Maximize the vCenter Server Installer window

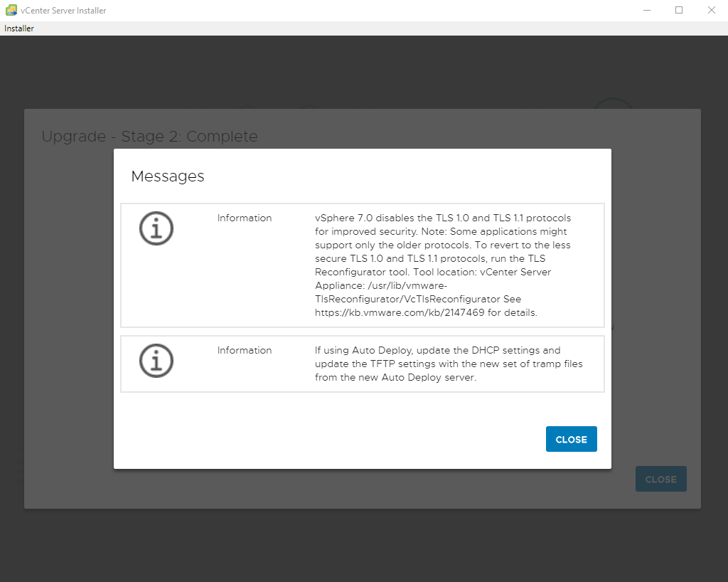point(679,10)
